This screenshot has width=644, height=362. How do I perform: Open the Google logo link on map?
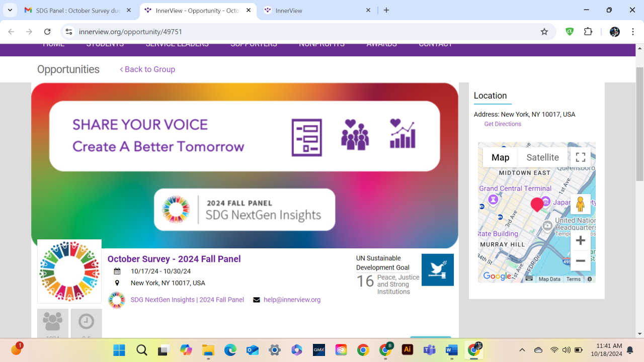(497, 276)
